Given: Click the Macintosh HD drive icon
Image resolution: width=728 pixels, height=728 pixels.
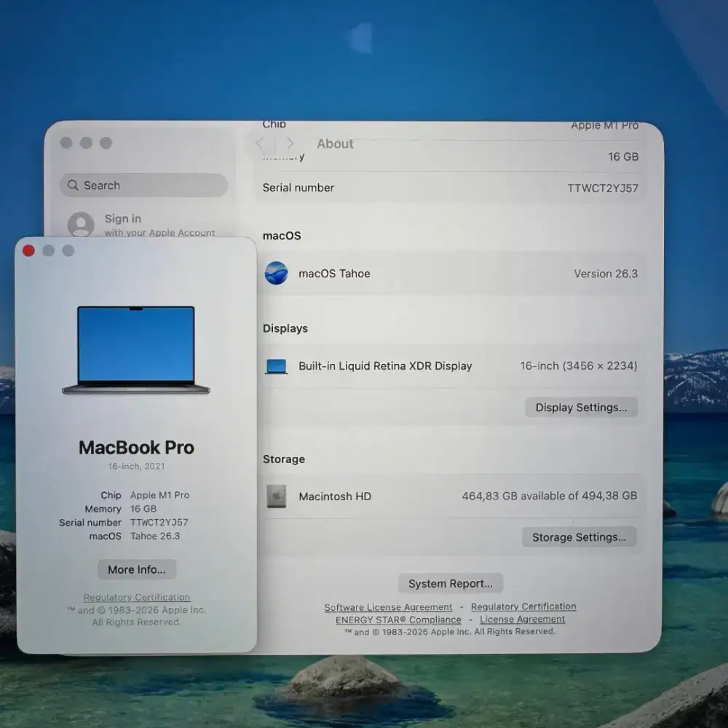Looking at the screenshot, I should click(276, 496).
